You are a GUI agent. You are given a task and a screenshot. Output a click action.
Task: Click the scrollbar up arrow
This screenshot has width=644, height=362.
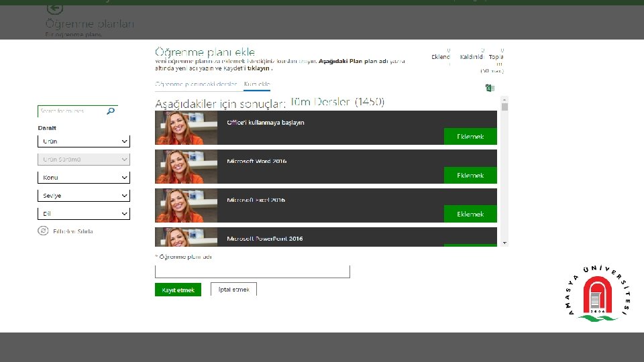504,100
